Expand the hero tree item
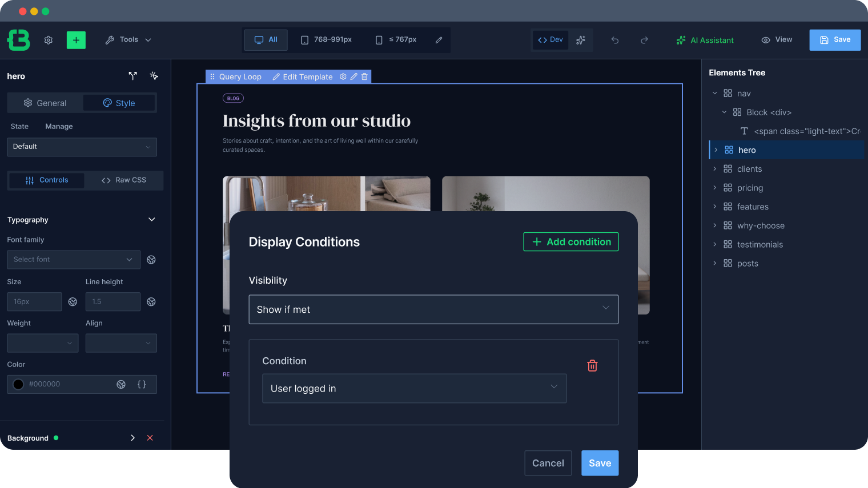Viewport: 868px width, 488px height. click(x=716, y=150)
